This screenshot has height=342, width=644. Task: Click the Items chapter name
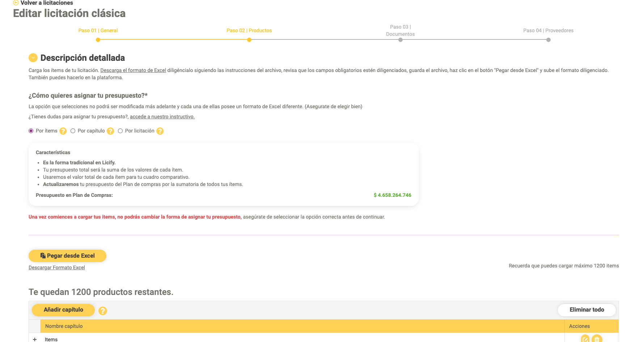(51, 339)
